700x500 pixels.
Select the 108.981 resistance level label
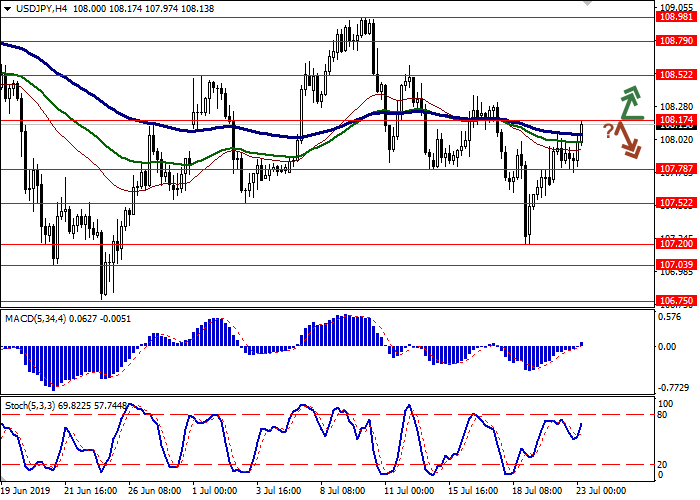point(676,16)
